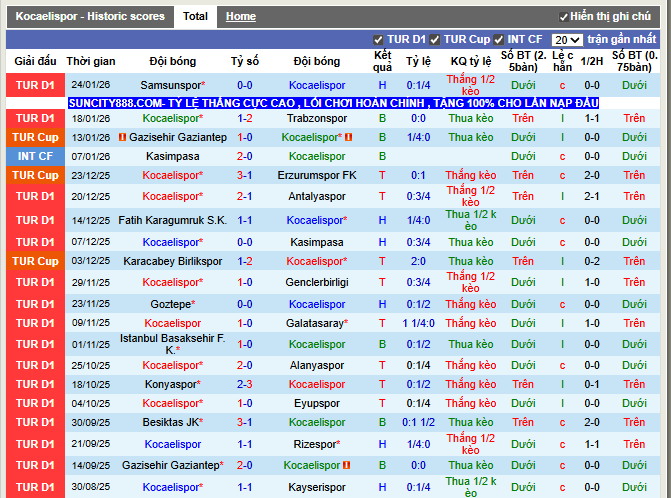Click red card icon in 14/09/25 match row
671x498 pixels.
[347, 466]
